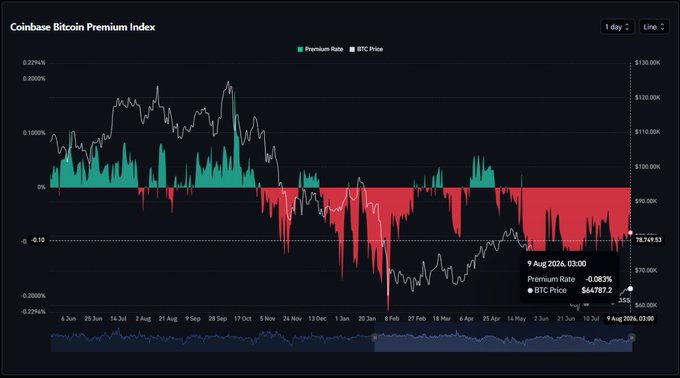The image size is (680, 378).
Task: Click the 25 Jun date label
Action: [x=93, y=319]
